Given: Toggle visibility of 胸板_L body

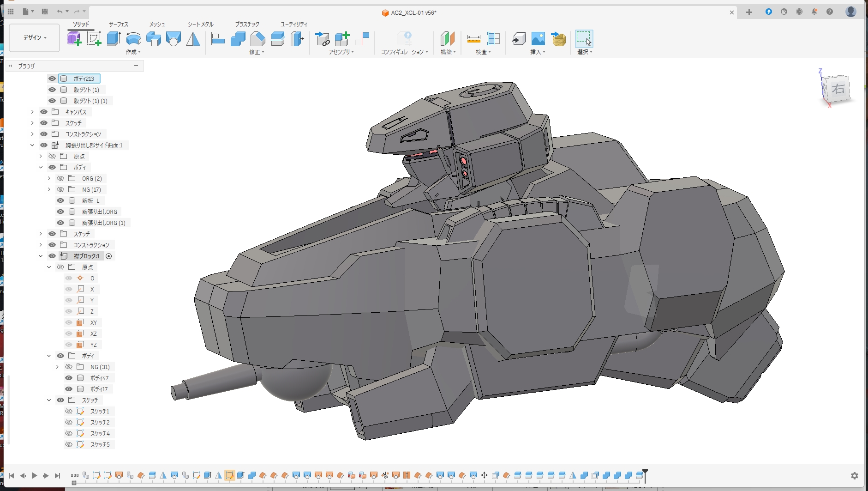Looking at the screenshot, I should (x=60, y=200).
